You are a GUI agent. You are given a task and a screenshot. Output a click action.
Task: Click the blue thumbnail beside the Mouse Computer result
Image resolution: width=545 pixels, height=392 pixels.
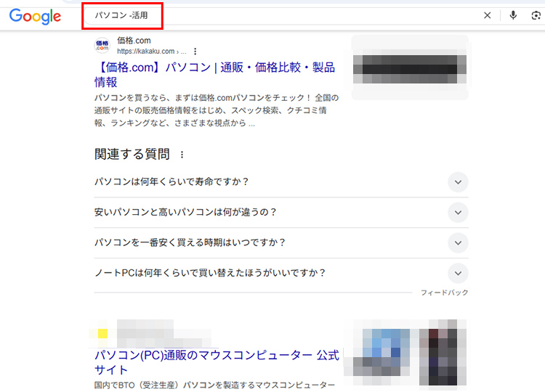pyautogui.click(x=381, y=352)
